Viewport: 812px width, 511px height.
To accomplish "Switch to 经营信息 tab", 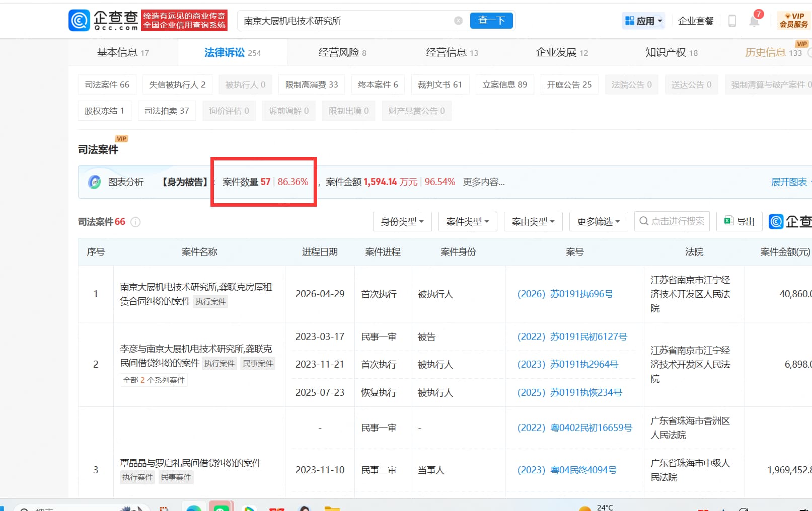I will [452, 52].
